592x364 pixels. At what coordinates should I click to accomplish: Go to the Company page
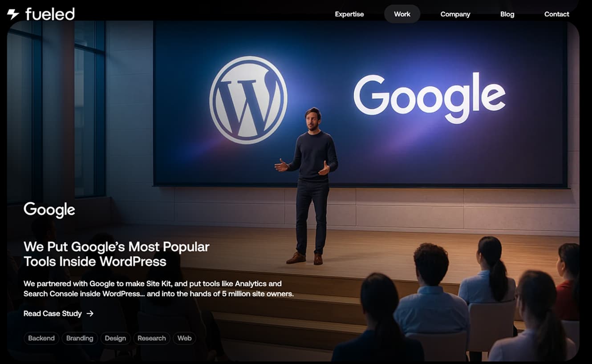tap(455, 14)
